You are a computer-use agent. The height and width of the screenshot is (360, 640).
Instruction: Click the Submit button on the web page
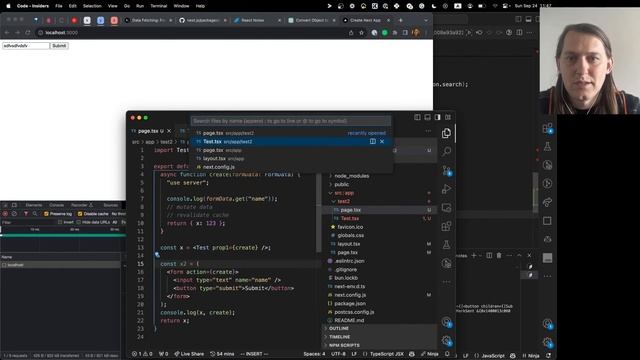point(59,46)
